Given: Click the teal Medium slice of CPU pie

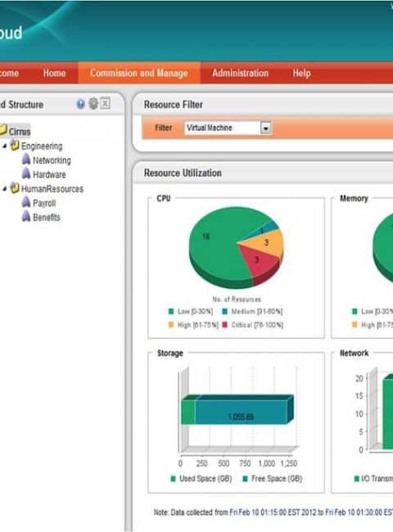Looking at the screenshot, I should tap(269, 228).
